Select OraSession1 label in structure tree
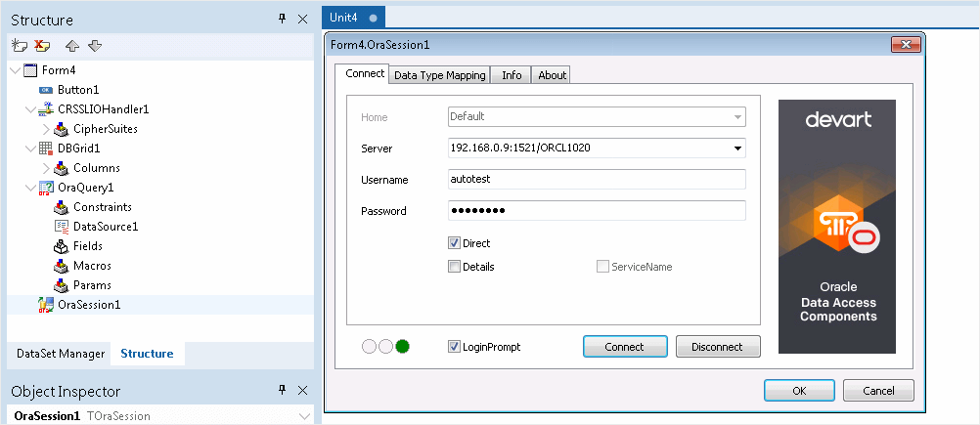Screen dimensions: 980x425 point(89,305)
